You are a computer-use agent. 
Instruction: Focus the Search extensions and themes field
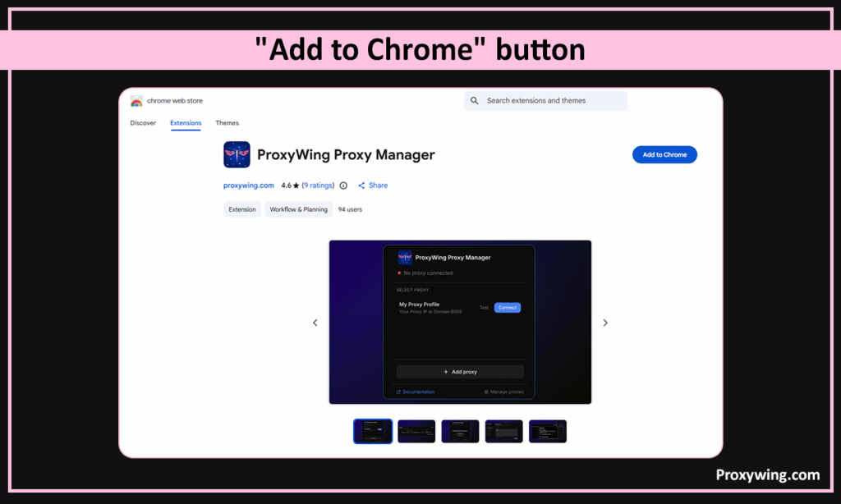552,101
